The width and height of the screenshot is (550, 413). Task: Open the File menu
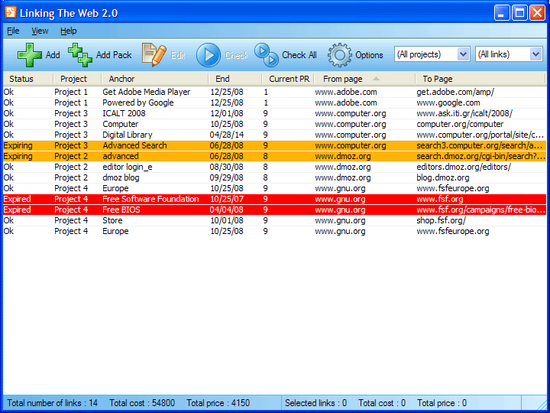13,31
